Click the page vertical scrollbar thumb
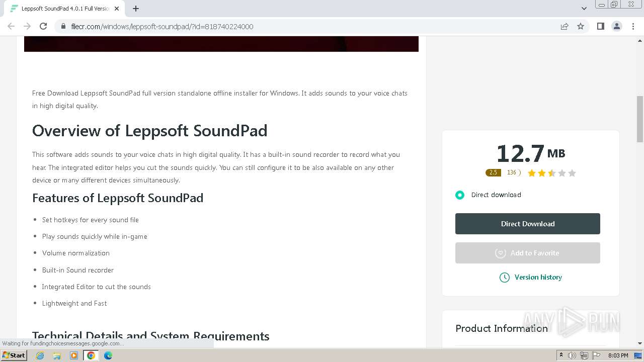Viewport: 644px width, 362px height. [x=640, y=119]
